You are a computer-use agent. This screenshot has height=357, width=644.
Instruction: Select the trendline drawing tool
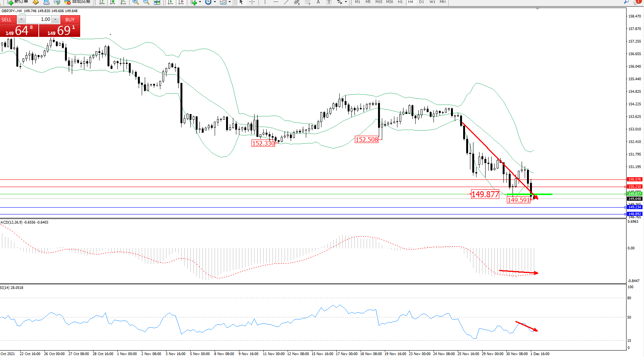(286, 2)
